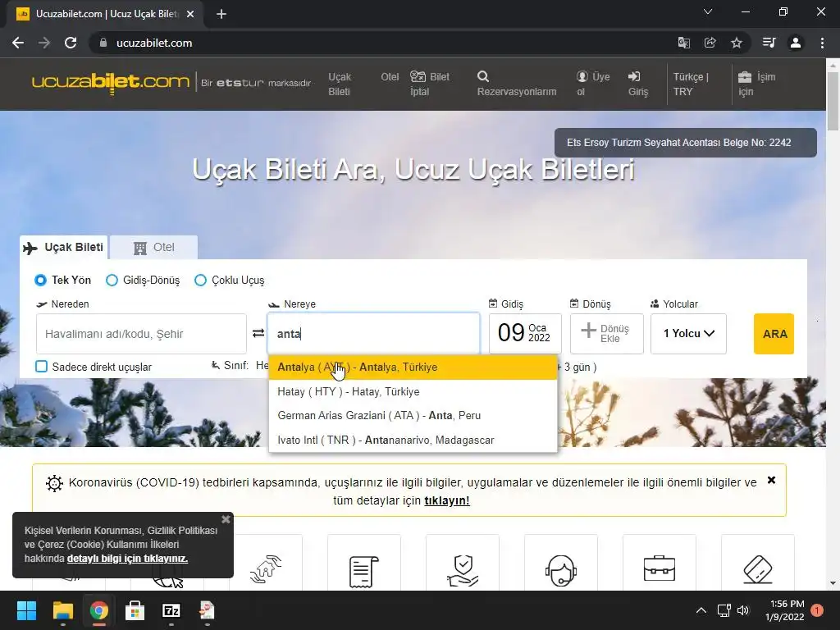The height and width of the screenshot is (630, 840).
Task: Click the Nereden airport input field
Action: point(141,334)
